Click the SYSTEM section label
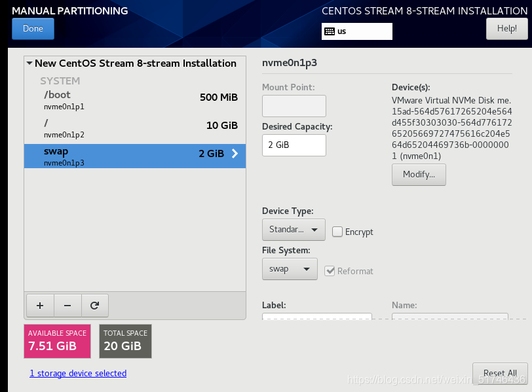 (60, 81)
